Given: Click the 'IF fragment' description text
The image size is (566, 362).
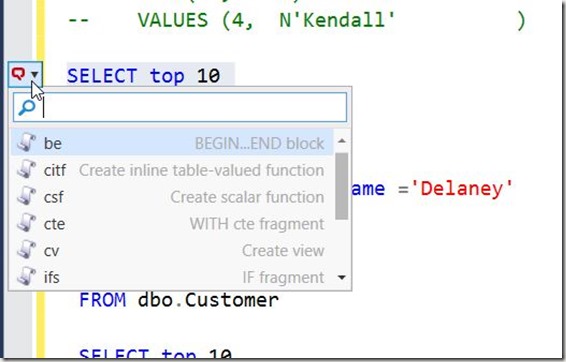Looking at the screenshot, I should [x=283, y=277].
